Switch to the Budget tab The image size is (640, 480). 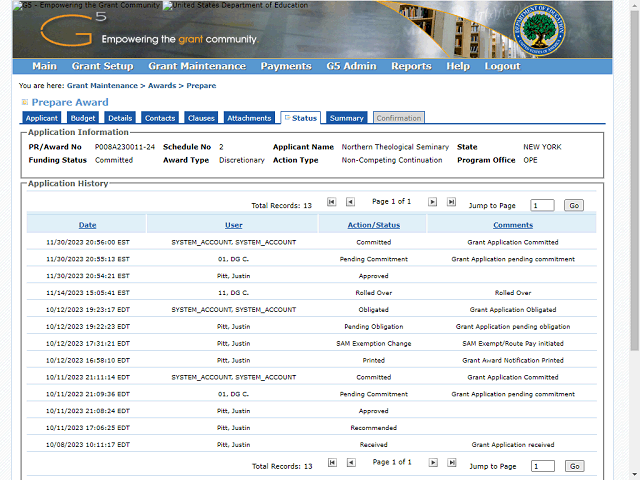pyautogui.click(x=83, y=118)
